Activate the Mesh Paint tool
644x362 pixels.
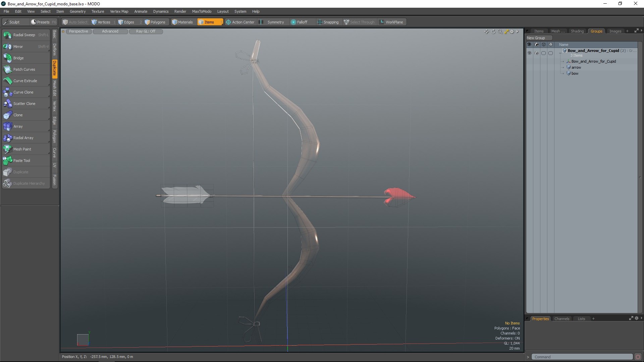pyautogui.click(x=26, y=149)
